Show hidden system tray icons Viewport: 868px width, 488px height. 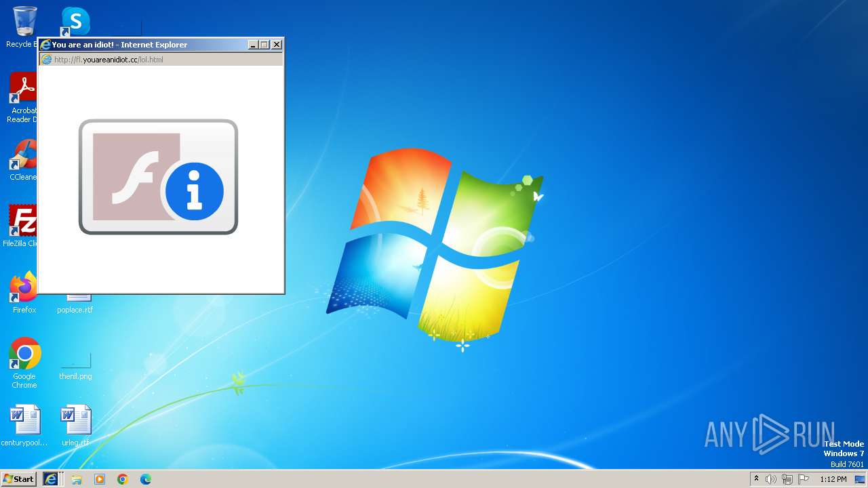click(756, 479)
